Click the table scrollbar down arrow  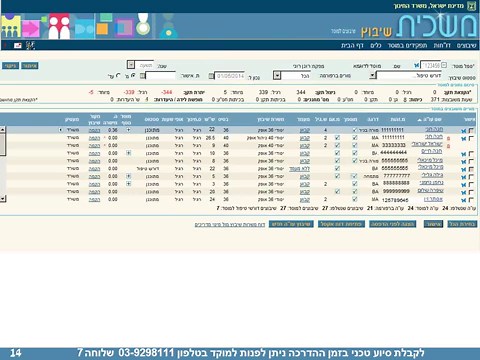coord(3,199)
